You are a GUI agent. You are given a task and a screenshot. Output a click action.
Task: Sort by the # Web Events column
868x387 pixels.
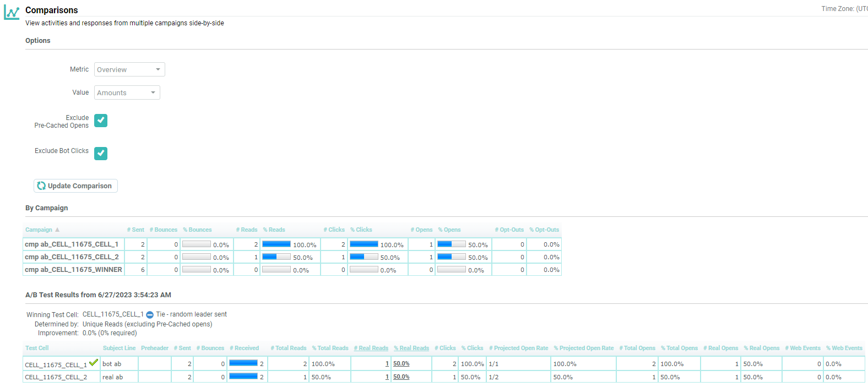(802, 348)
